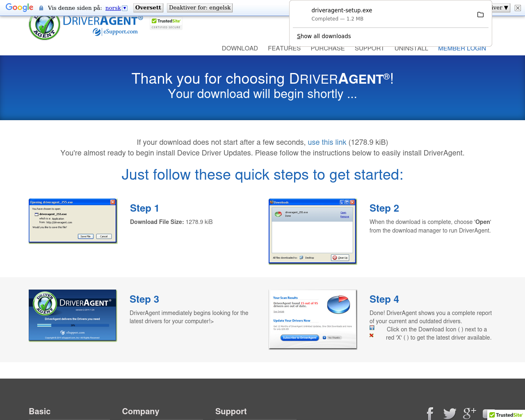This screenshot has width=525, height=420.
Task: Click the 'use this link' download link
Action: click(x=327, y=142)
